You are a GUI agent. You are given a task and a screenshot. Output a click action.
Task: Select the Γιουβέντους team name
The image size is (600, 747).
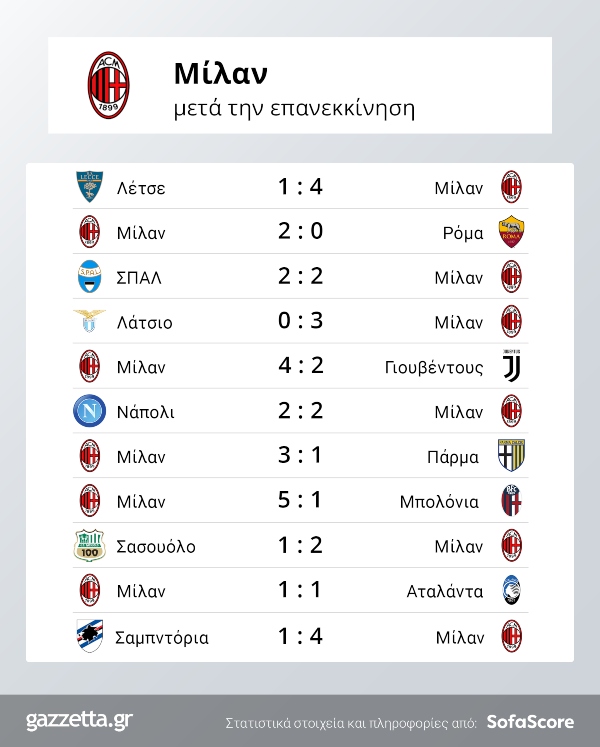tap(434, 367)
